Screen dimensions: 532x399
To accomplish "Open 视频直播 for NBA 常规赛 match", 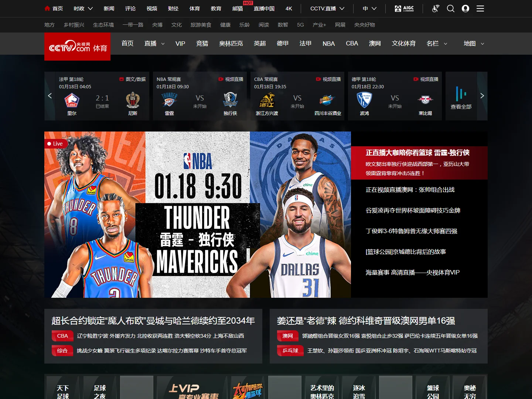I will point(231,79).
